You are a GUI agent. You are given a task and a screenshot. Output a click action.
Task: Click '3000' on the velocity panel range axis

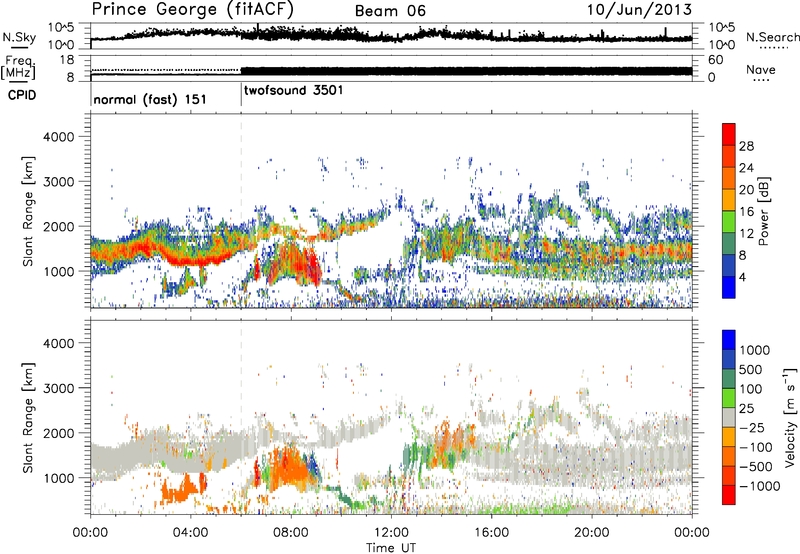click(x=59, y=388)
